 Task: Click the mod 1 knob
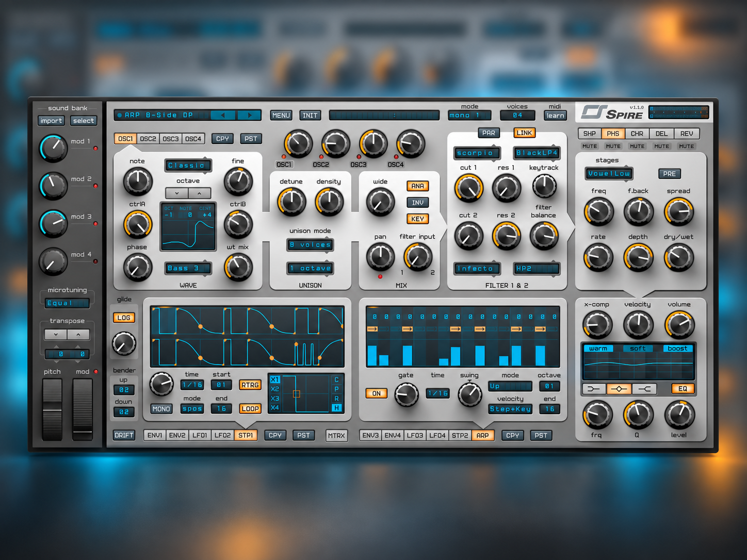tap(53, 148)
